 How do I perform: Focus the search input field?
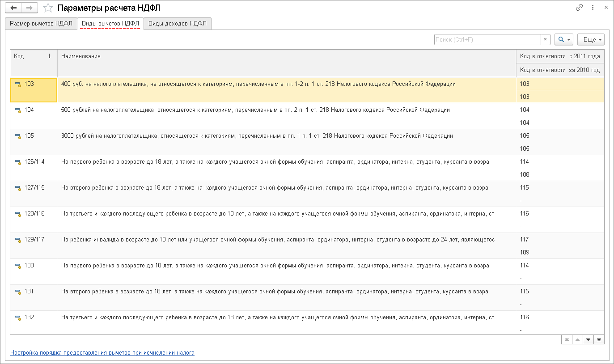coord(487,39)
